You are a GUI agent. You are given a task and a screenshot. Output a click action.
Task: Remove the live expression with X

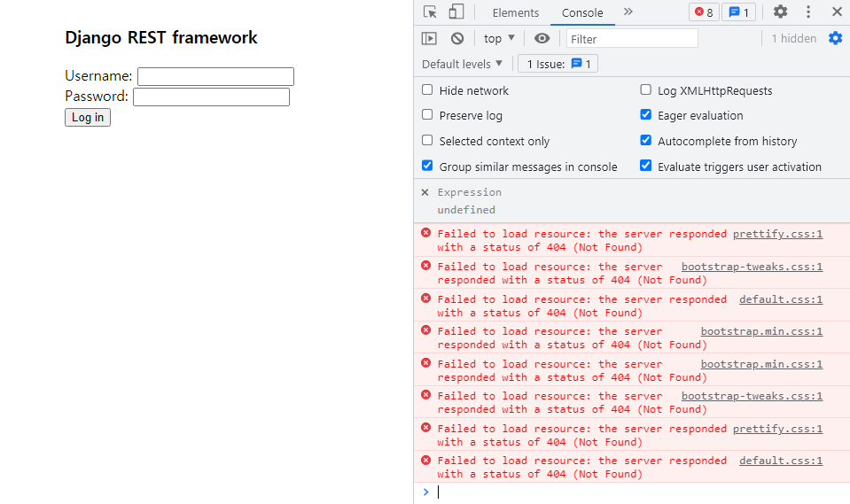click(x=425, y=192)
